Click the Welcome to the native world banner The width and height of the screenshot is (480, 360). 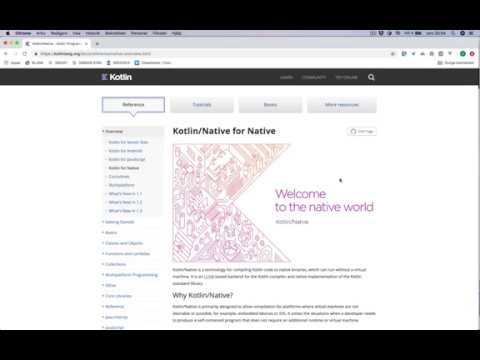click(274, 203)
